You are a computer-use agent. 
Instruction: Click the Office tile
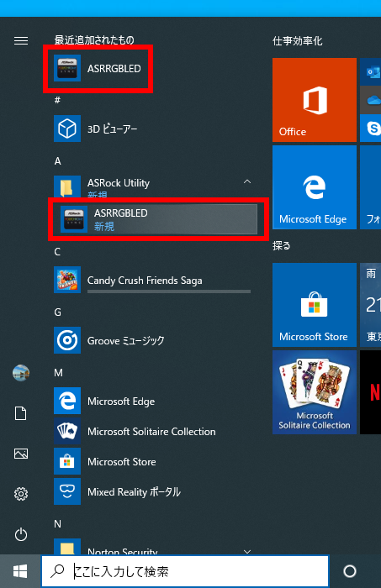click(315, 100)
